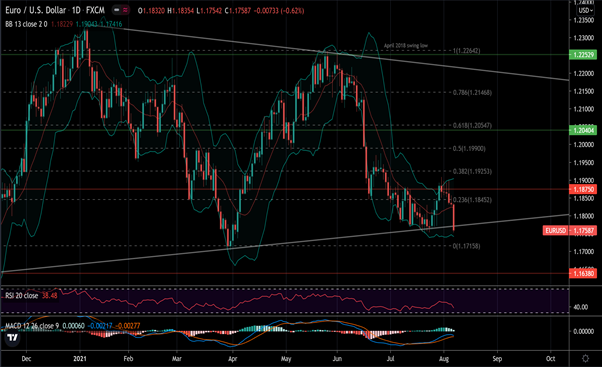Click the Apr label on time axis
The width and height of the screenshot is (602, 367).
pyautogui.click(x=232, y=359)
